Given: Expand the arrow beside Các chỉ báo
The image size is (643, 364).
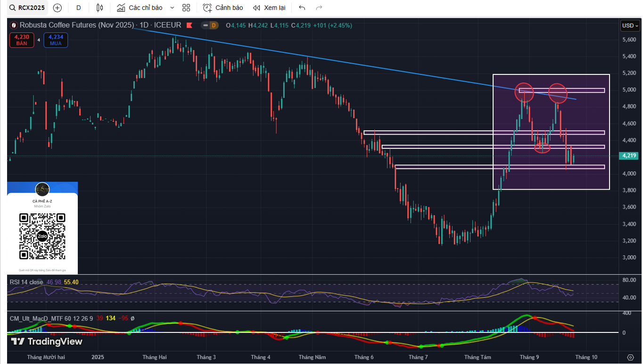Looking at the screenshot, I should [x=172, y=8].
